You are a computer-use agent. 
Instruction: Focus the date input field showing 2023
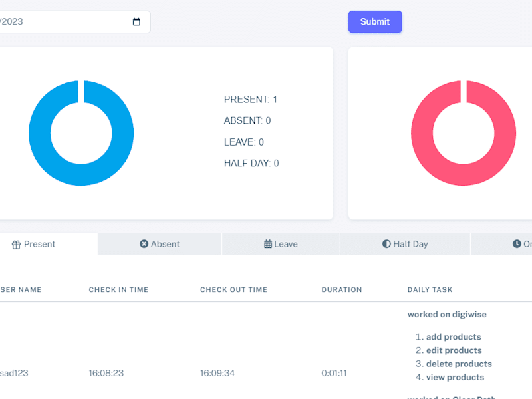click(74, 22)
